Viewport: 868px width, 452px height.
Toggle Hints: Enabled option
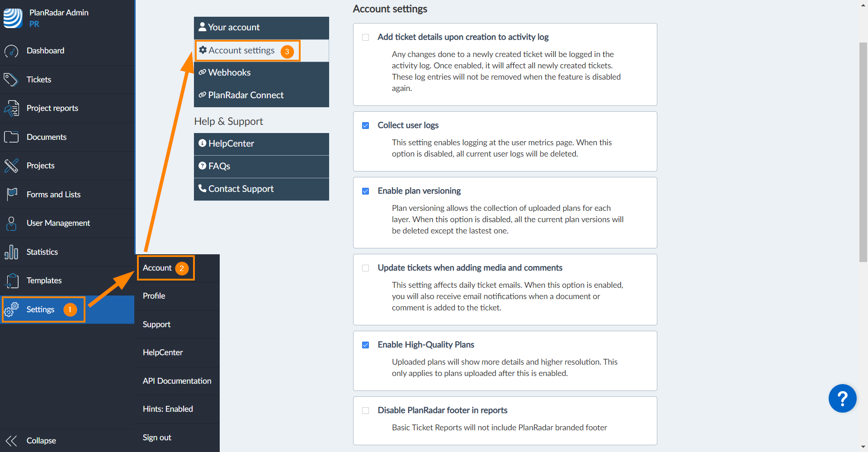pos(177,409)
